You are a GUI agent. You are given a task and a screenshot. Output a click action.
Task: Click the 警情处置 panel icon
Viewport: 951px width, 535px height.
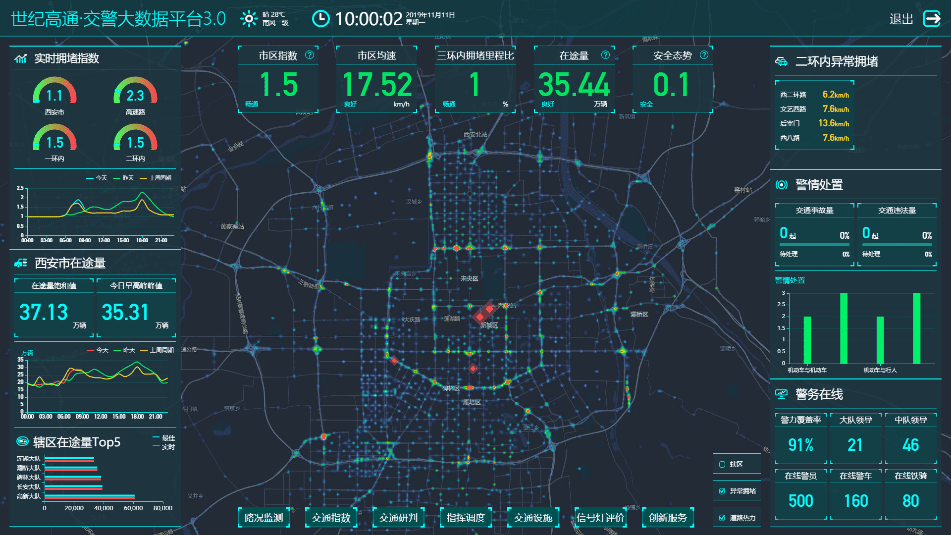tap(782, 185)
